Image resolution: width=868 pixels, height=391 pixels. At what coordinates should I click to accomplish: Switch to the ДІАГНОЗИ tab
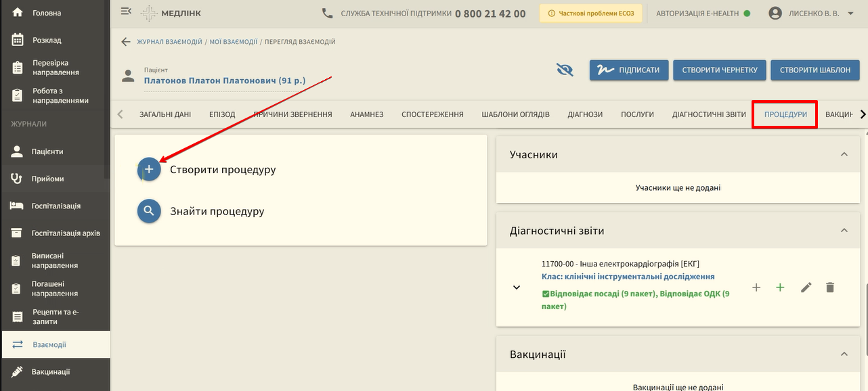(x=585, y=114)
